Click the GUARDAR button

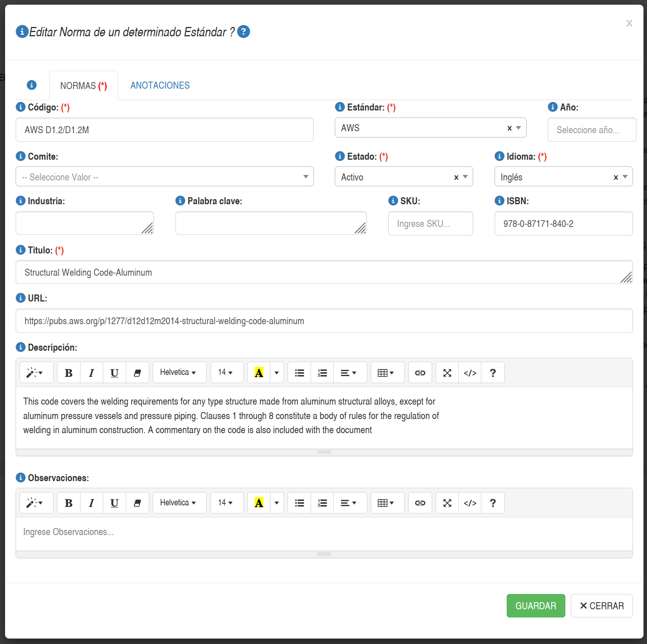point(536,606)
